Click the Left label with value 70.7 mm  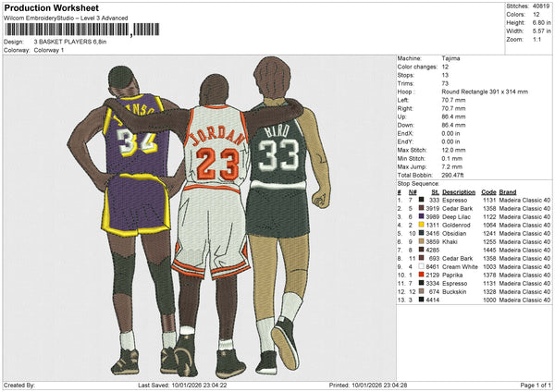[x=402, y=100]
